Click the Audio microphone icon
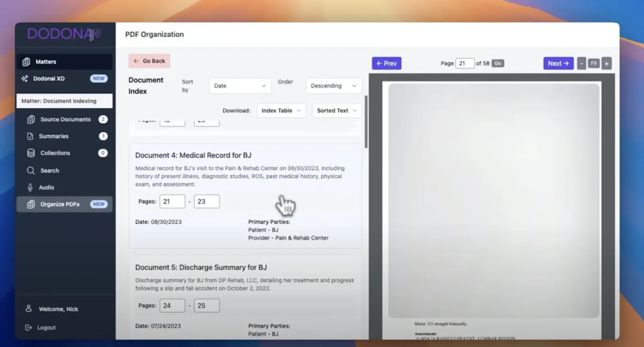Viewport: 644px width, 347px height. pyautogui.click(x=30, y=187)
